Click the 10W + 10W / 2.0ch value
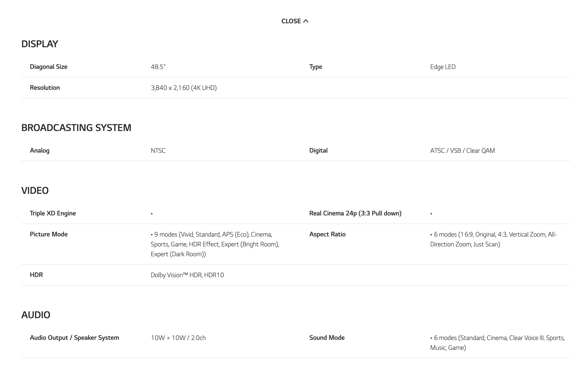This screenshot has height=365, width=588. pyautogui.click(x=178, y=338)
